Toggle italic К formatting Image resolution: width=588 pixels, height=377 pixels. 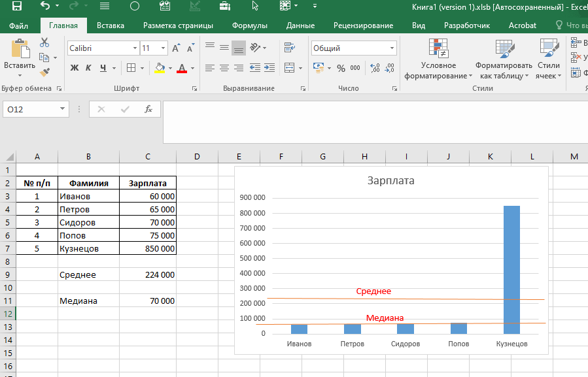tap(88, 68)
